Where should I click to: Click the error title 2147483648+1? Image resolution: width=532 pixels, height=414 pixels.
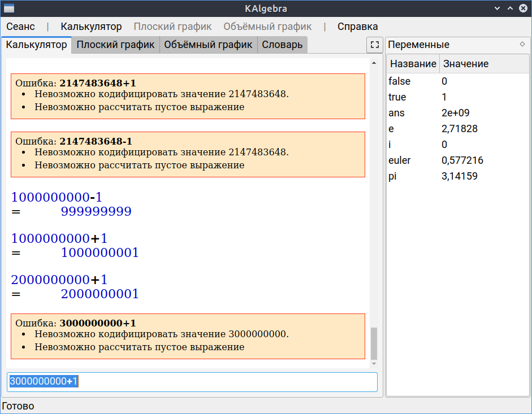coord(98,83)
